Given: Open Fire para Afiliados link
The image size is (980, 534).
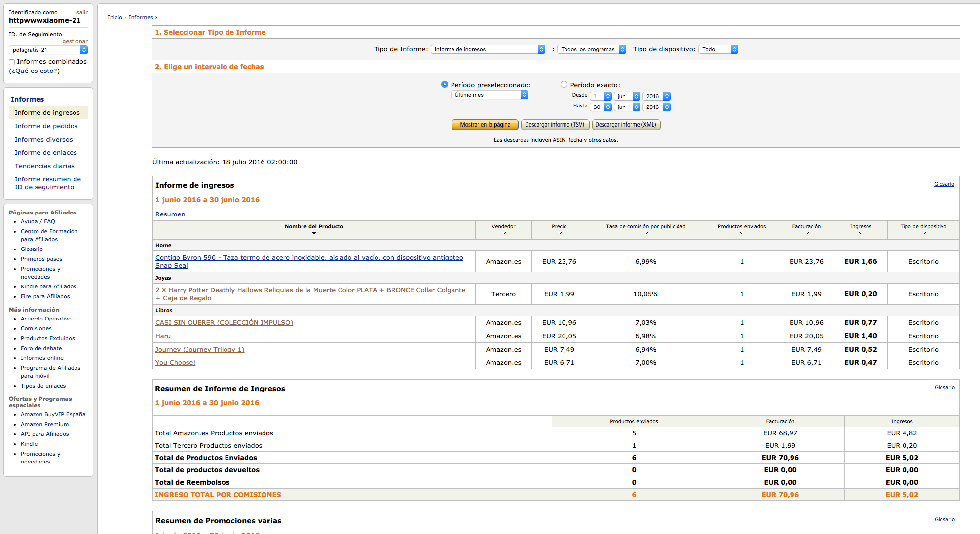Looking at the screenshot, I should click(45, 296).
